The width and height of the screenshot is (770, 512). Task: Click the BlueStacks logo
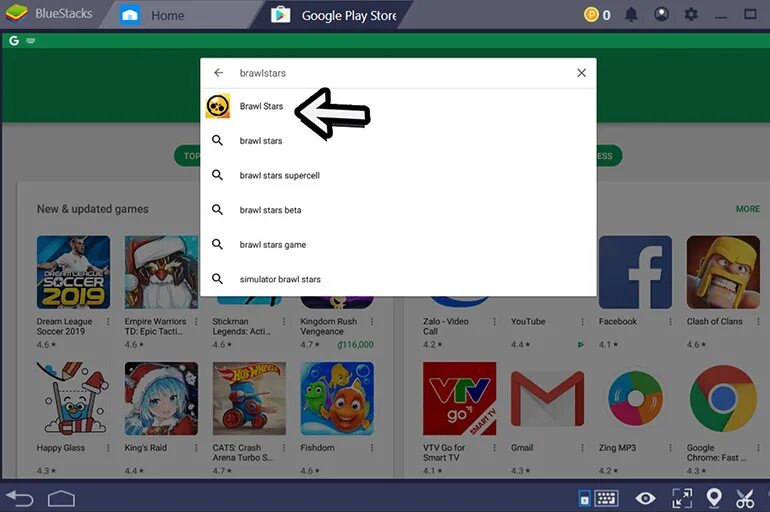[x=17, y=13]
